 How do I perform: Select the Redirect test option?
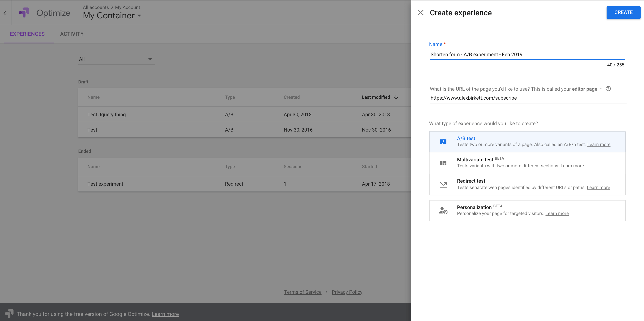[x=527, y=184]
